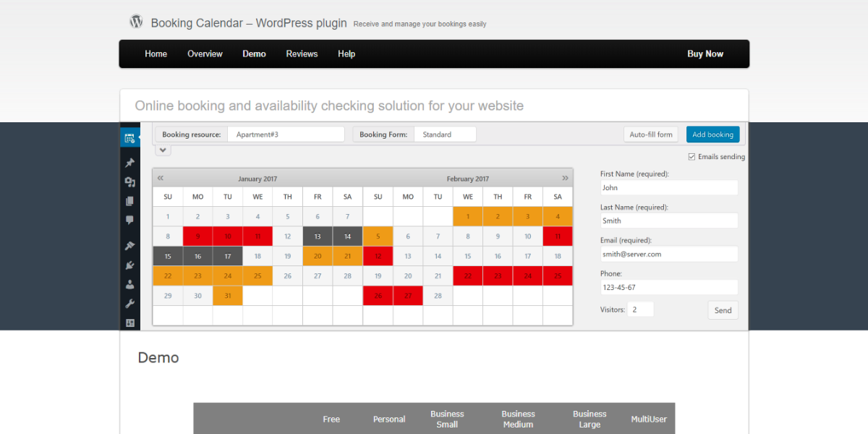Select February 20 in the calendar
The image size is (868, 434).
(x=408, y=276)
